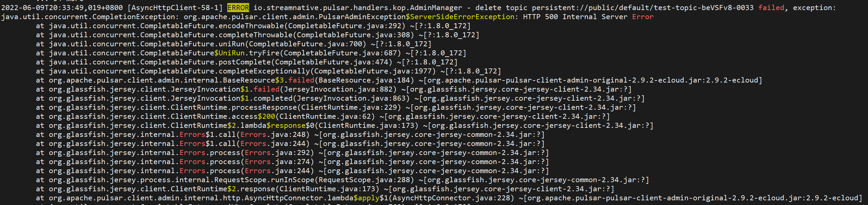Screen dimensions: 868x205
Task: Click java.util.concurrent.CompletionException text
Action: point(88,16)
